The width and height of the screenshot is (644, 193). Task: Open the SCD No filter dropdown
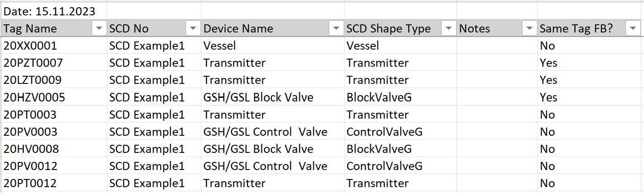193,29
